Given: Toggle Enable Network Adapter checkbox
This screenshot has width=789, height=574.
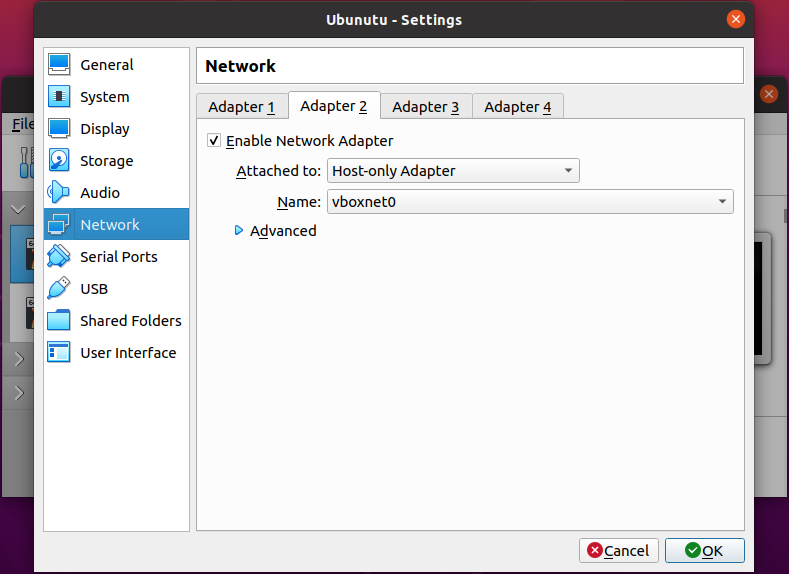Looking at the screenshot, I should pos(214,140).
